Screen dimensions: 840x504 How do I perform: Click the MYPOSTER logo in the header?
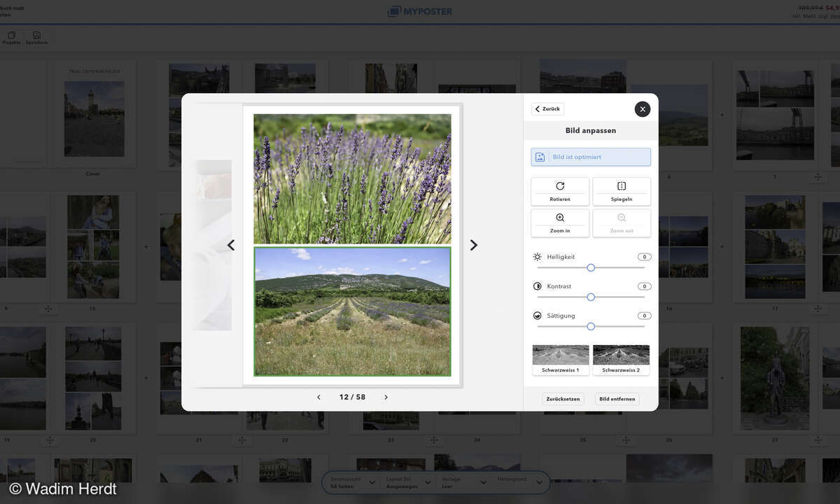coord(419,11)
